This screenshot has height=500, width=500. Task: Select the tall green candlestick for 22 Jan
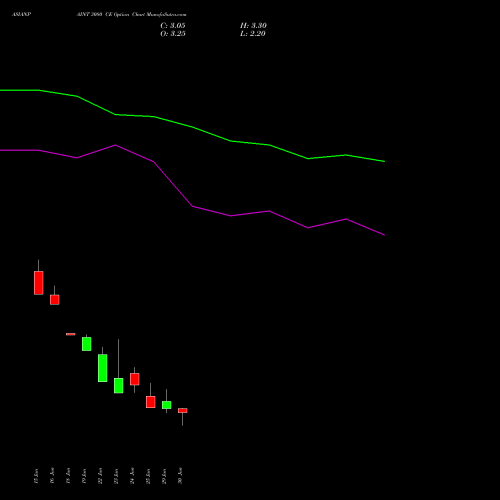tap(103, 368)
